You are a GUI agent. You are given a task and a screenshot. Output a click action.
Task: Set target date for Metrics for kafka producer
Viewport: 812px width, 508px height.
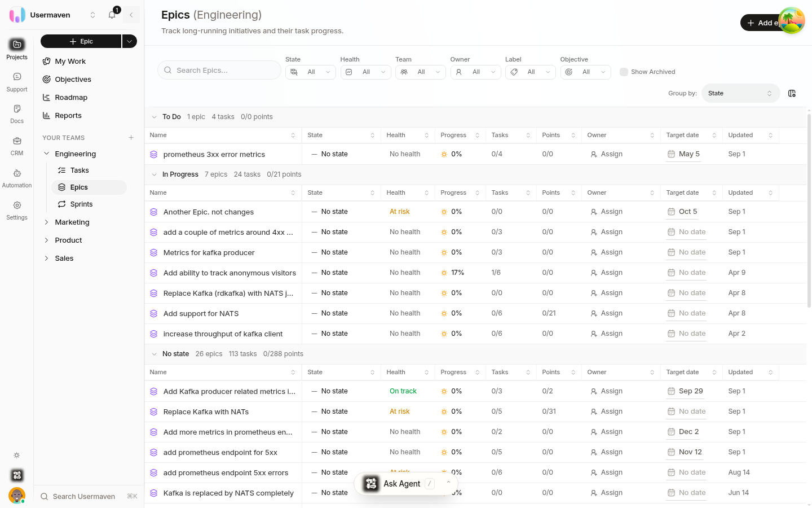point(686,252)
